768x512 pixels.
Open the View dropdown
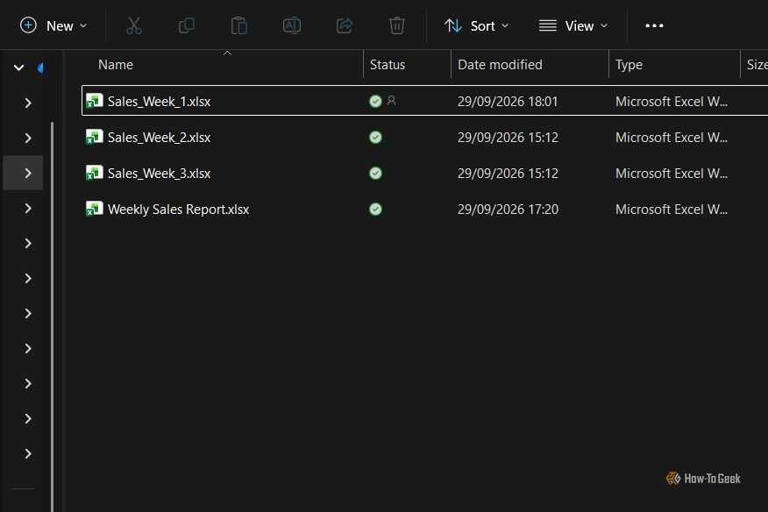[573, 25]
